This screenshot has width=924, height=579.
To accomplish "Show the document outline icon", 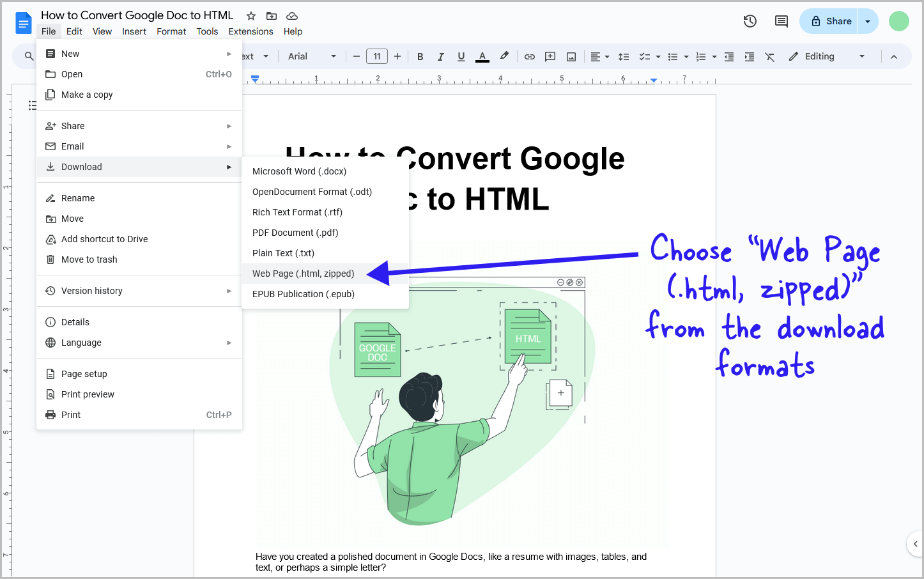I will tap(32, 105).
